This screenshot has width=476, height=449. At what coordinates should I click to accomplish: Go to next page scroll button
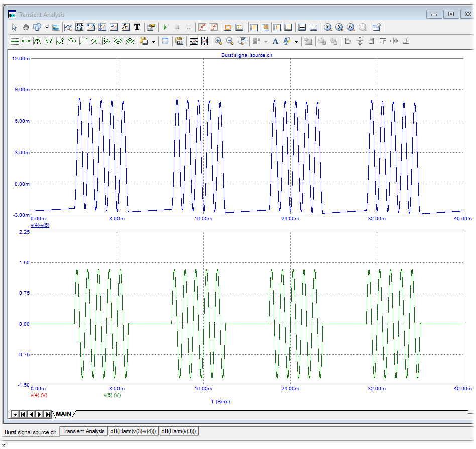[x=39, y=414]
